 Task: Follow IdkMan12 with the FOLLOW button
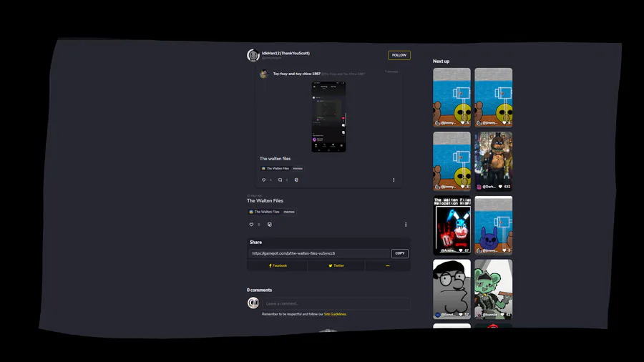(x=399, y=55)
